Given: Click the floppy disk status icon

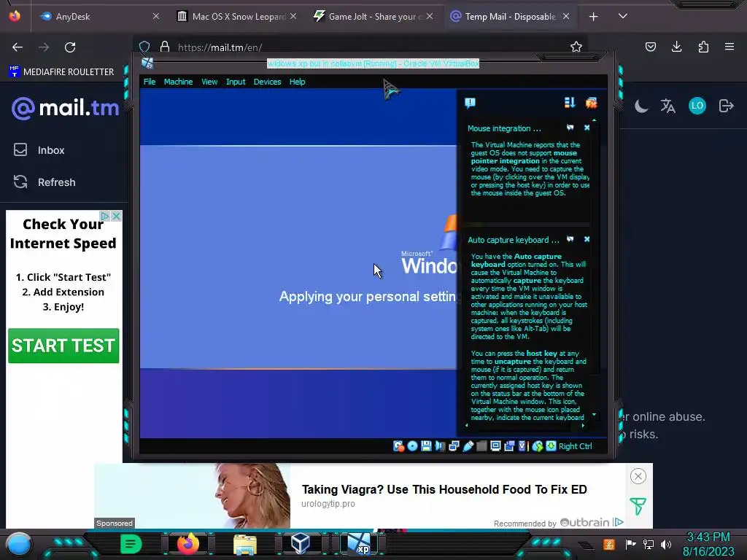Looking at the screenshot, I should tap(426, 446).
